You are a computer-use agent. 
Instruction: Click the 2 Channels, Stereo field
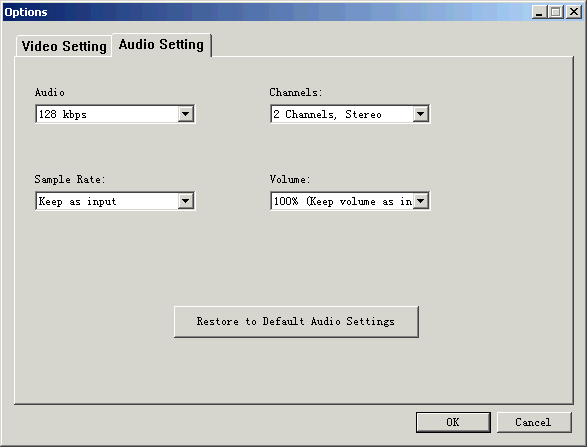point(350,114)
